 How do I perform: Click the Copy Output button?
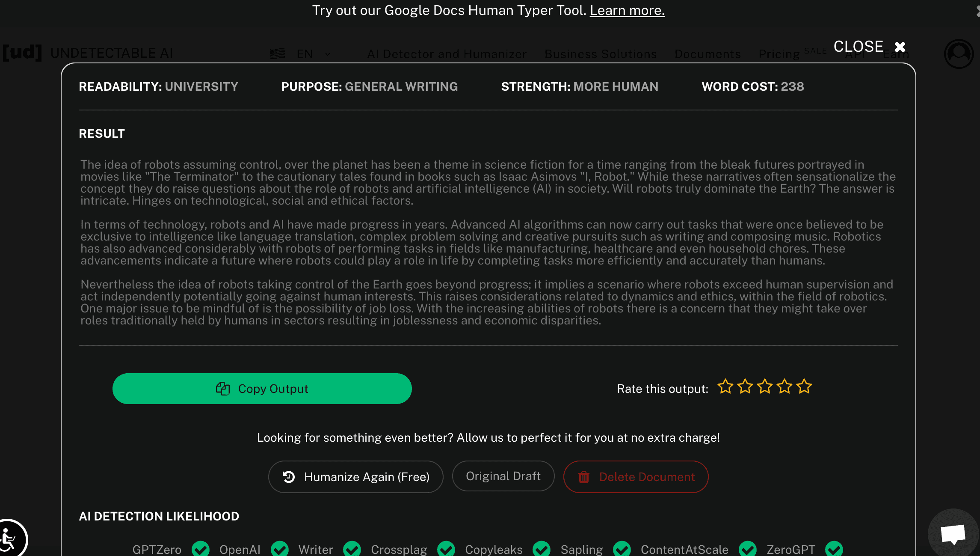click(262, 389)
